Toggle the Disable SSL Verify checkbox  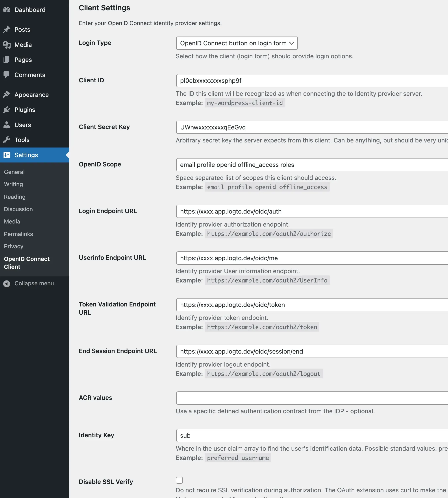180,480
